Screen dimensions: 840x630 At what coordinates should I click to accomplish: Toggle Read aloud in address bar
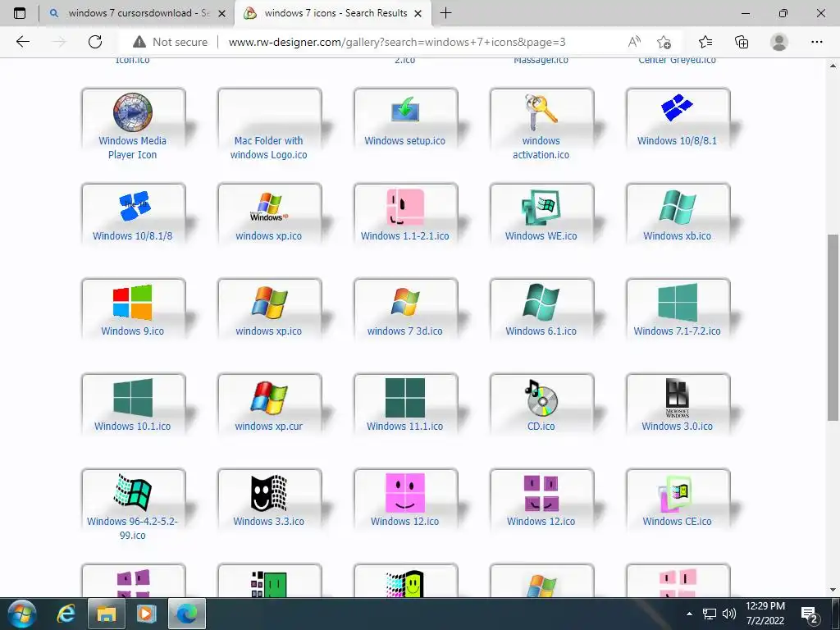pos(634,42)
